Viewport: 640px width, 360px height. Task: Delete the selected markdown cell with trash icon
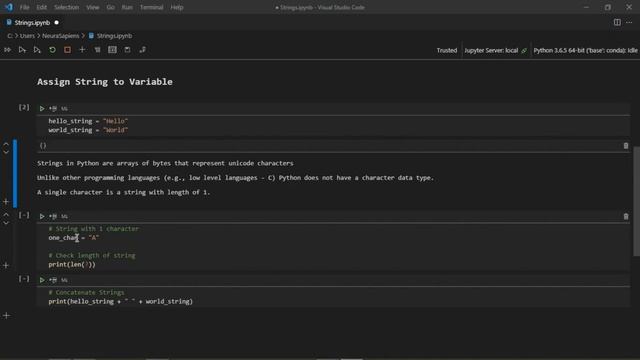pyautogui.click(x=626, y=146)
